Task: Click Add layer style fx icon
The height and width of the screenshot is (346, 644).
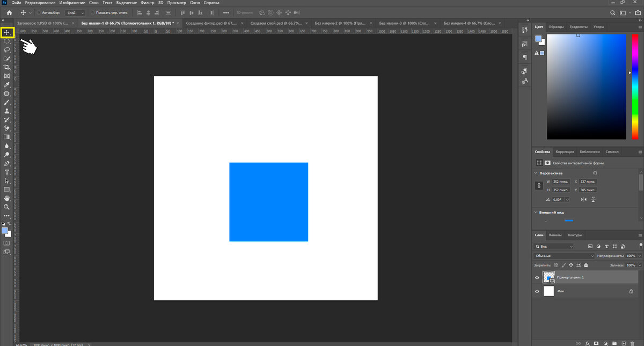Action: pyautogui.click(x=588, y=342)
